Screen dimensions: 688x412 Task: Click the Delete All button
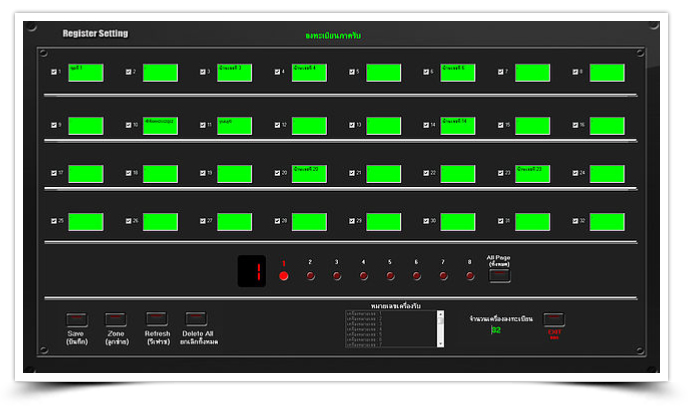pos(196,320)
